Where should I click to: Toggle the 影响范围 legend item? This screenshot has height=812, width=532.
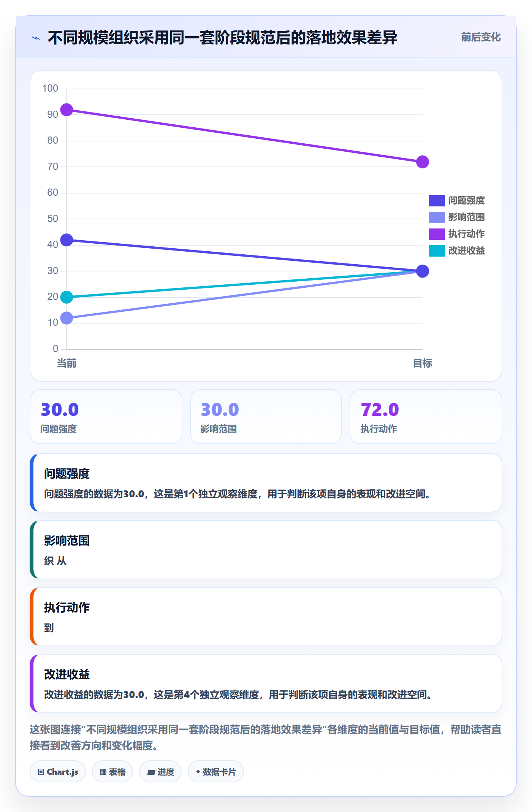point(457,217)
